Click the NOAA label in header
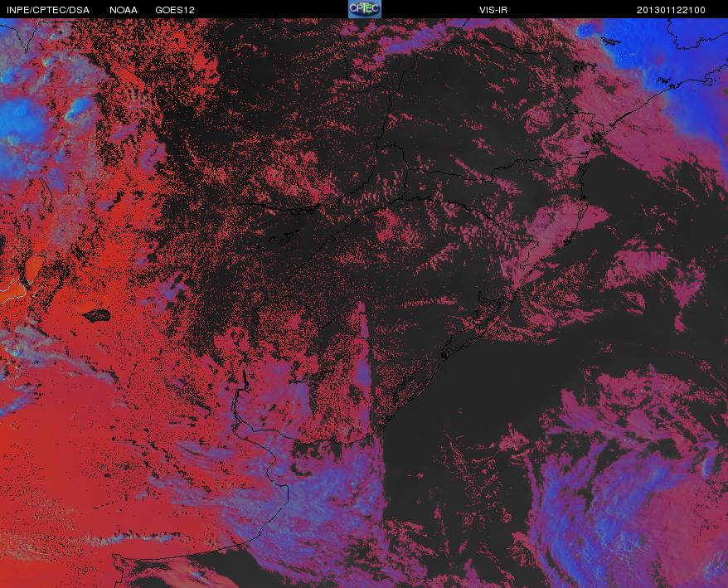 tap(123, 10)
